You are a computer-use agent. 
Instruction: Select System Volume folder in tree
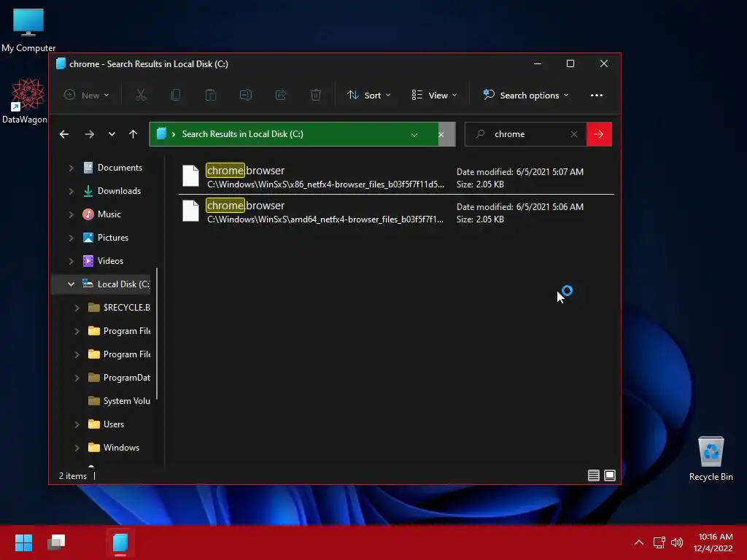click(x=119, y=401)
